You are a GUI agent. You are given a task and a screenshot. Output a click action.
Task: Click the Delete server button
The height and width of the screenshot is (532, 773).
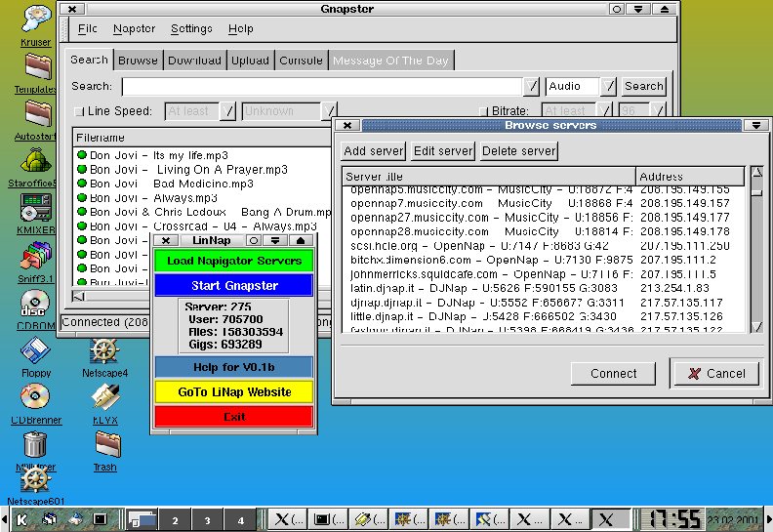tap(518, 151)
